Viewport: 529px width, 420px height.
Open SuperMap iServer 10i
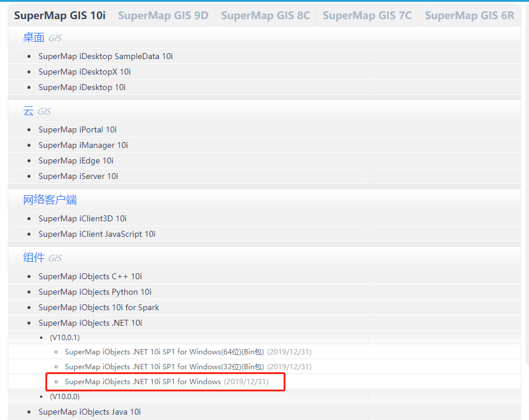coord(78,176)
